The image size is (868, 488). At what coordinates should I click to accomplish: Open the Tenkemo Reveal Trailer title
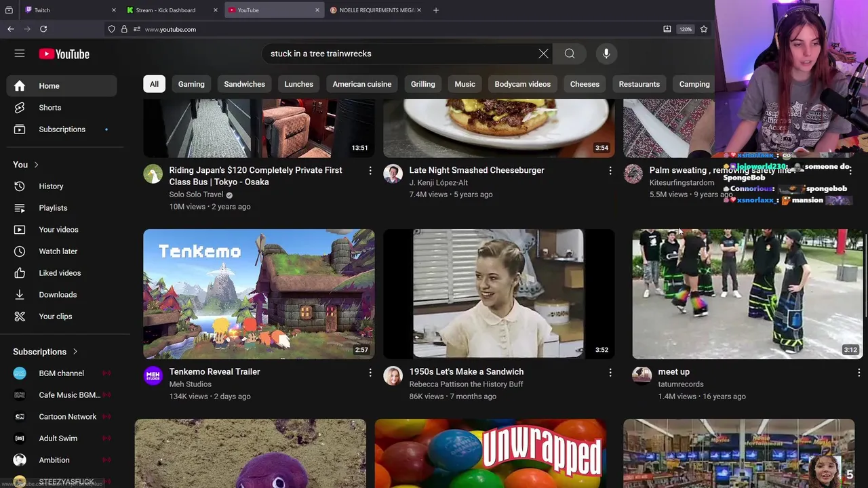coord(214,372)
